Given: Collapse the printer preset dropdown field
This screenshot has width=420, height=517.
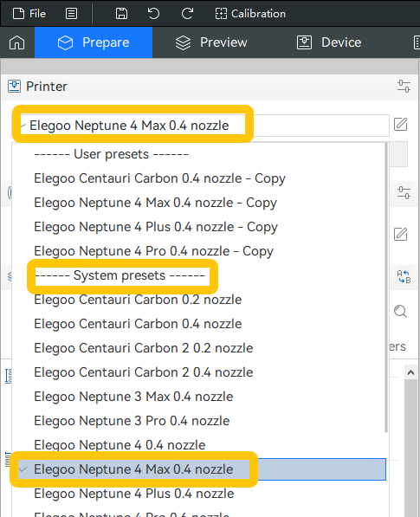Looking at the screenshot, I should click(x=200, y=126).
